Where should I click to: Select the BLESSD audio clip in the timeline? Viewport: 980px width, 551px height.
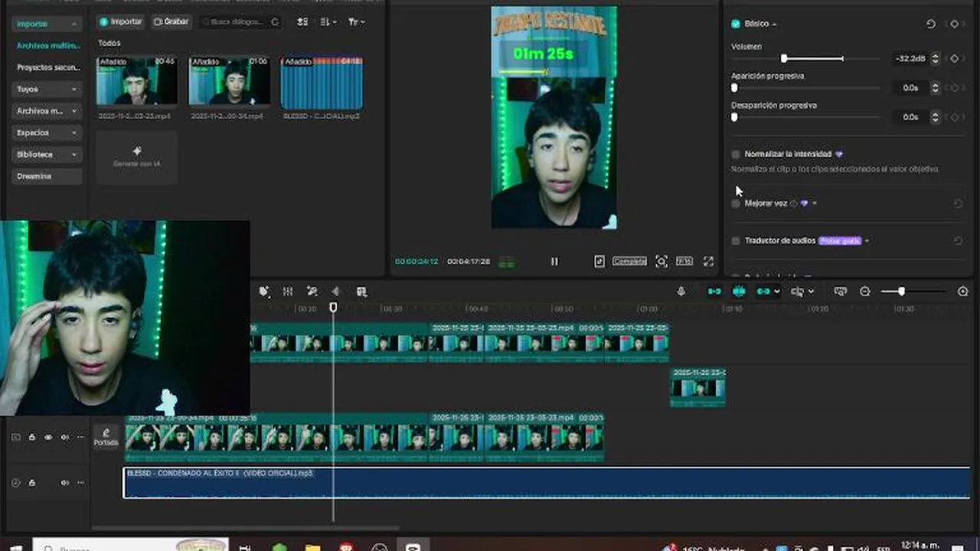pyautogui.click(x=547, y=483)
